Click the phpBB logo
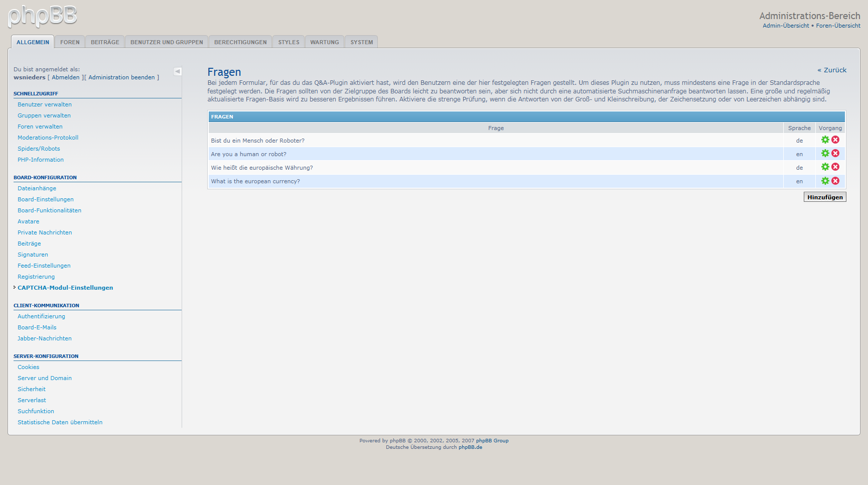The width and height of the screenshot is (868, 485). pos(43,16)
